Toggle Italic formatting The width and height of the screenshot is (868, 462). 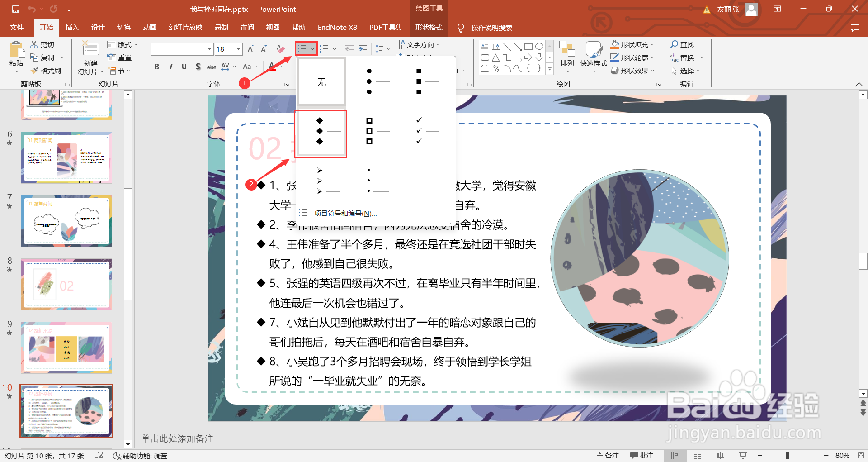coord(170,67)
